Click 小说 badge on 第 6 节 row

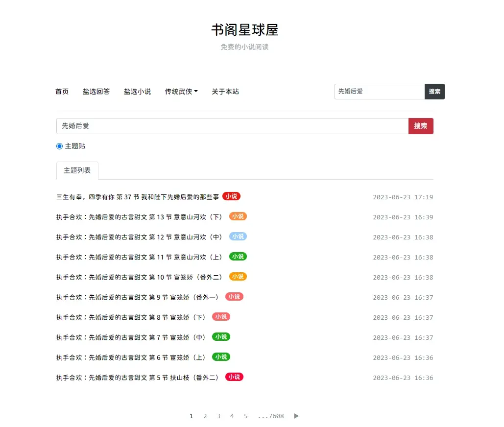221,357
